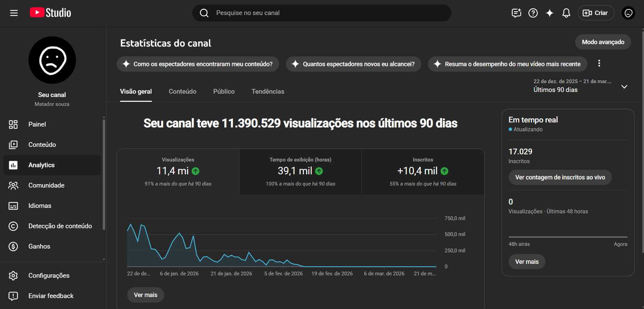
Task: Click the "Em tempo real" heading
Action: click(533, 120)
